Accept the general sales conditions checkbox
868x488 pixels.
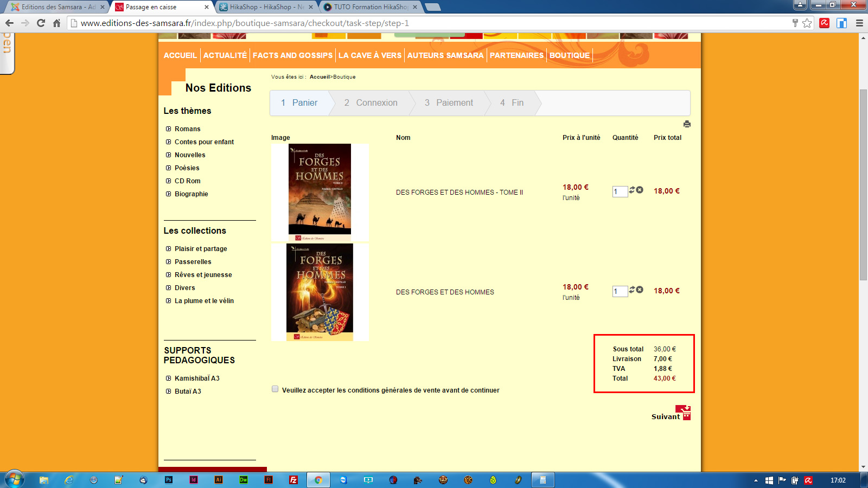coord(275,389)
